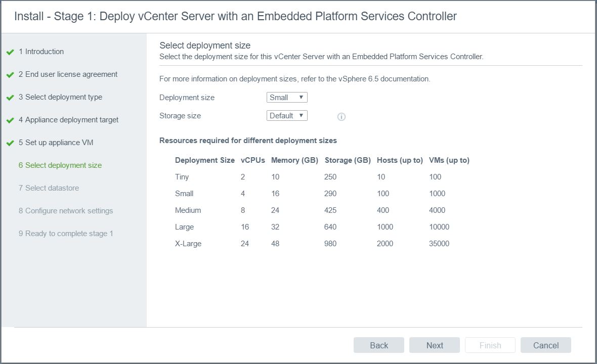Click the 250 storage value
The width and height of the screenshot is (597, 364).
[330, 177]
